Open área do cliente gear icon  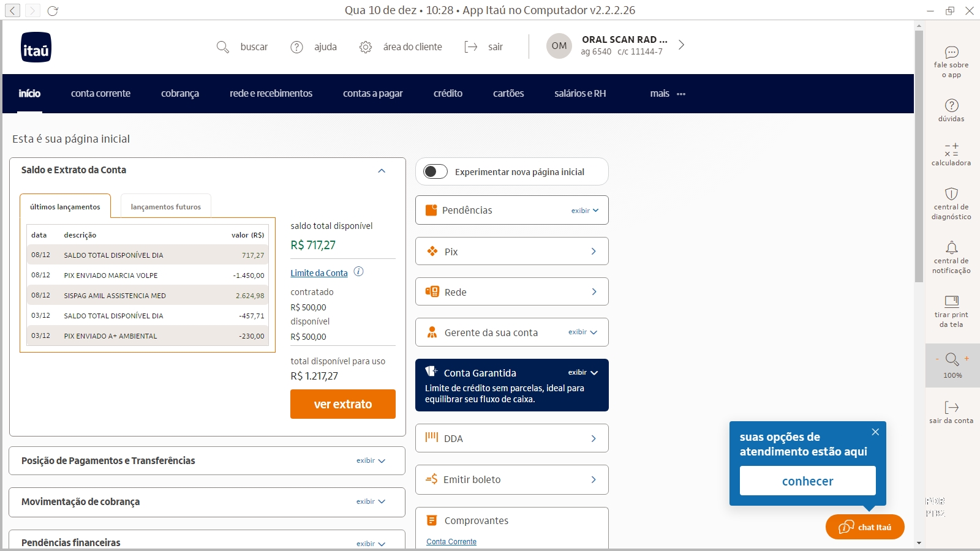pos(366,47)
